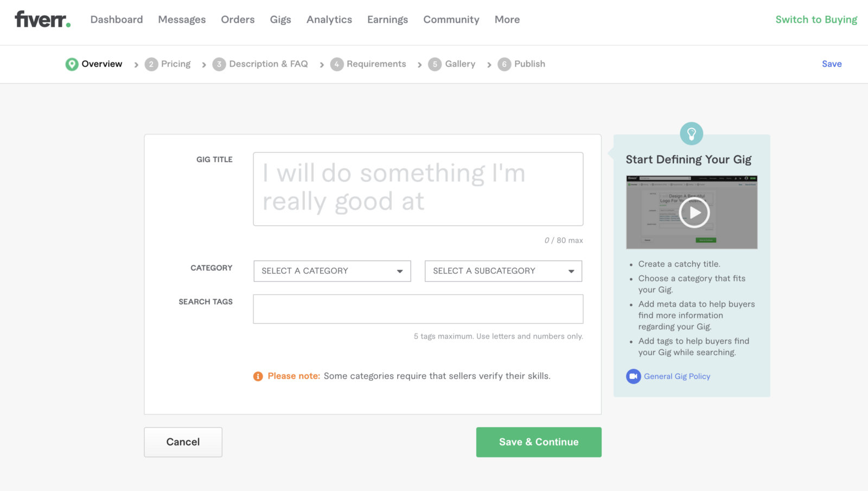
Task: Click the Overview step location pin icon
Action: coord(72,64)
